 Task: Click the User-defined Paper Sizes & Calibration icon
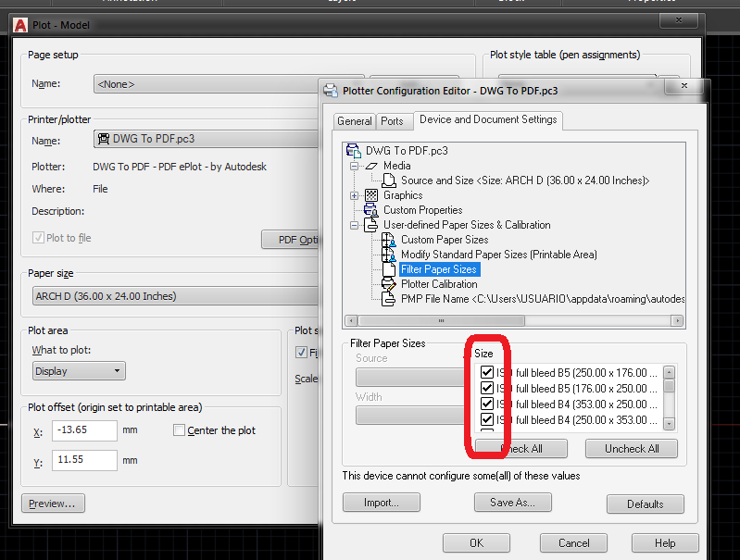[x=371, y=225]
